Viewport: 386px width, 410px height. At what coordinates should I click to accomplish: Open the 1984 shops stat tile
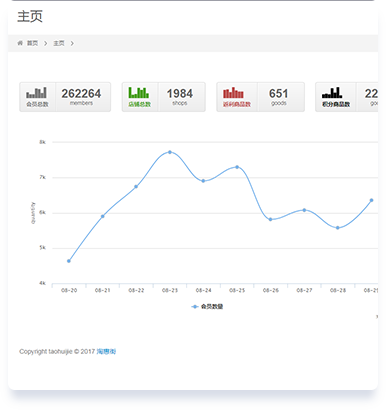164,97
